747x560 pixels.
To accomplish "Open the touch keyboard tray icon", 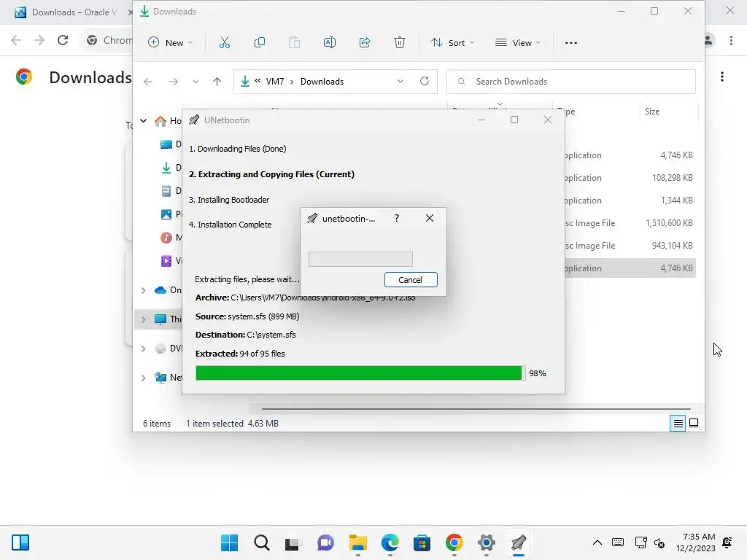I will tap(618, 542).
